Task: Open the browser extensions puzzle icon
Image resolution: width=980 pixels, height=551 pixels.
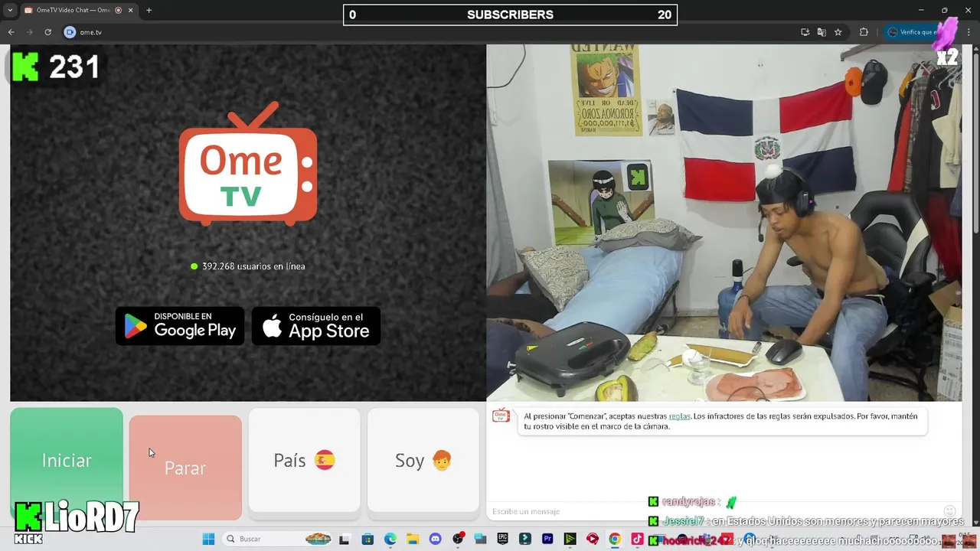Action: click(864, 32)
